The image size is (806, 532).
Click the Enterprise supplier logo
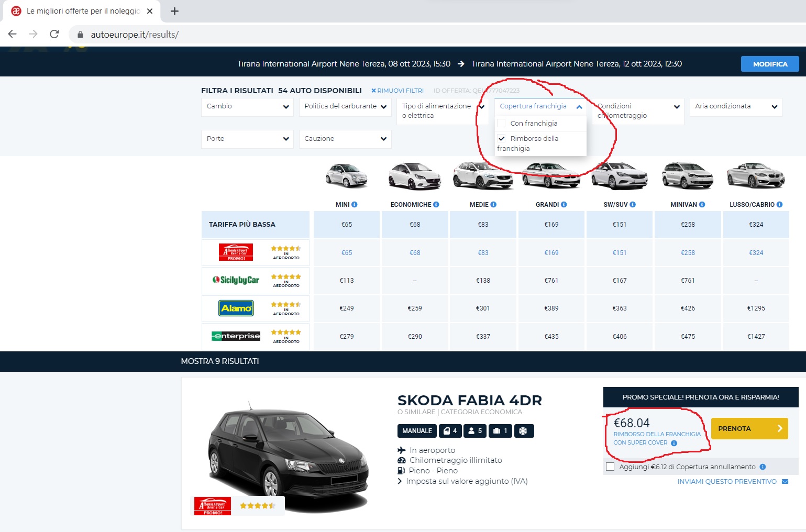pos(236,336)
